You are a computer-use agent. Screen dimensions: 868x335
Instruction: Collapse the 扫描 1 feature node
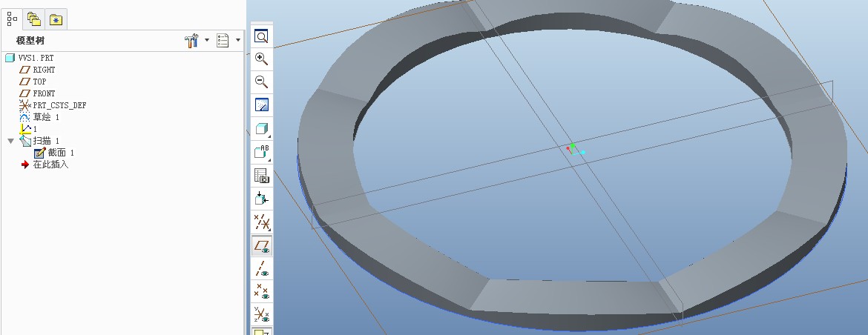[10, 141]
